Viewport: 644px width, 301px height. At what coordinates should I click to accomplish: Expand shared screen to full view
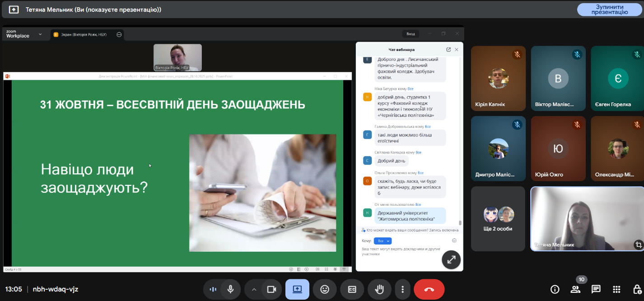coord(451,259)
